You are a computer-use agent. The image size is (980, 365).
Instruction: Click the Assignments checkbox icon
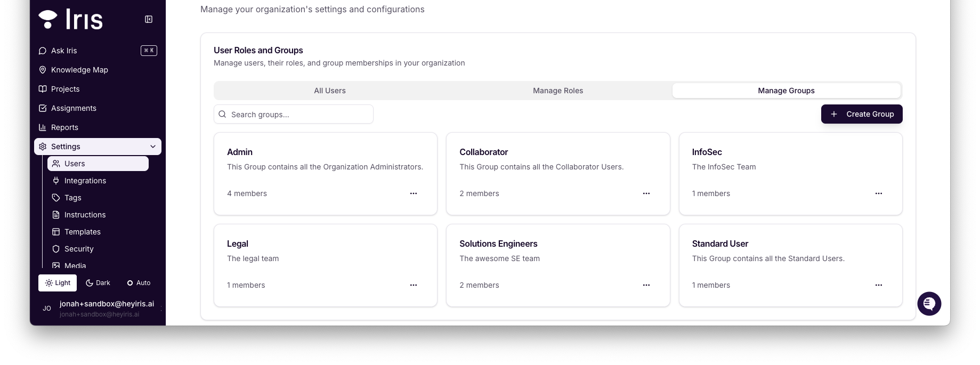[x=43, y=108]
